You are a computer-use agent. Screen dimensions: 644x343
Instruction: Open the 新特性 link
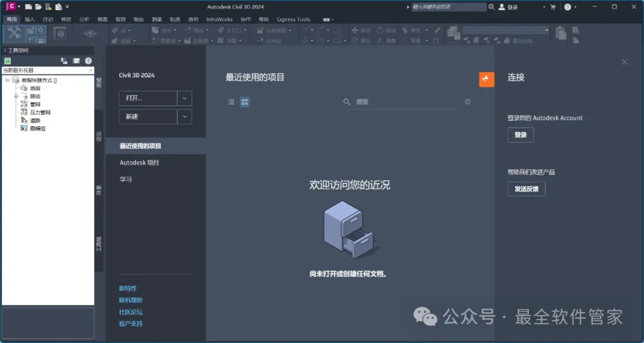click(x=128, y=288)
